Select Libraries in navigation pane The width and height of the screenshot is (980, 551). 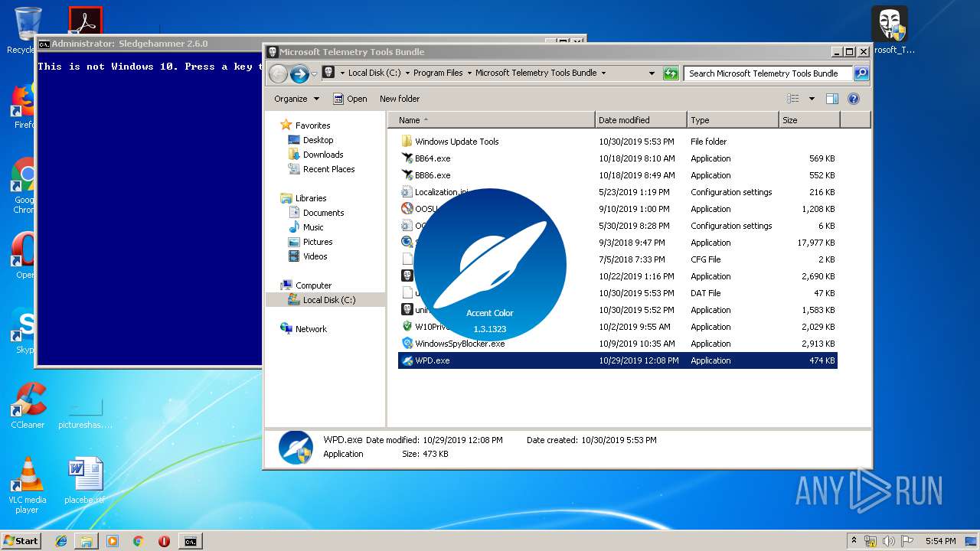[x=304, y=198]
